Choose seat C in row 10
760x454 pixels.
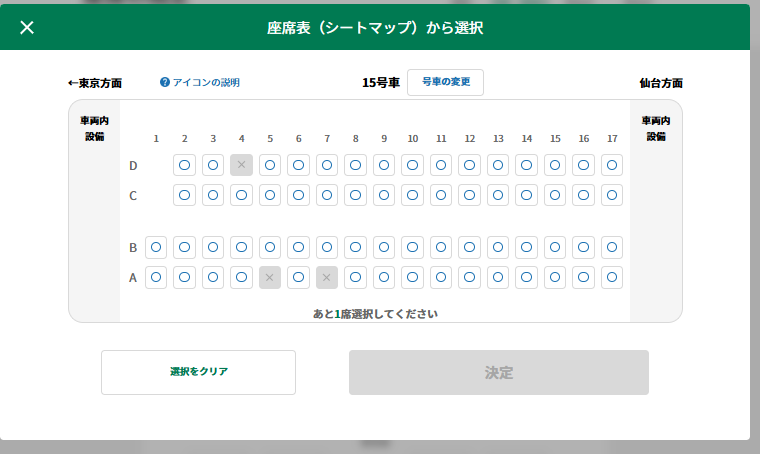coord(412,195)
